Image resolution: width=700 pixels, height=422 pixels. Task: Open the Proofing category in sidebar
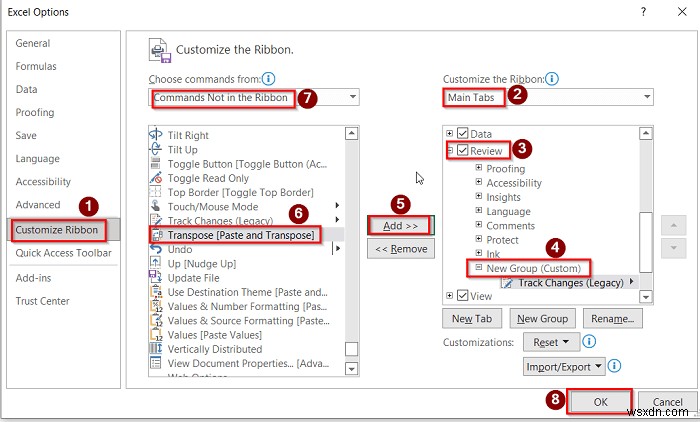[x=35, y=113]
